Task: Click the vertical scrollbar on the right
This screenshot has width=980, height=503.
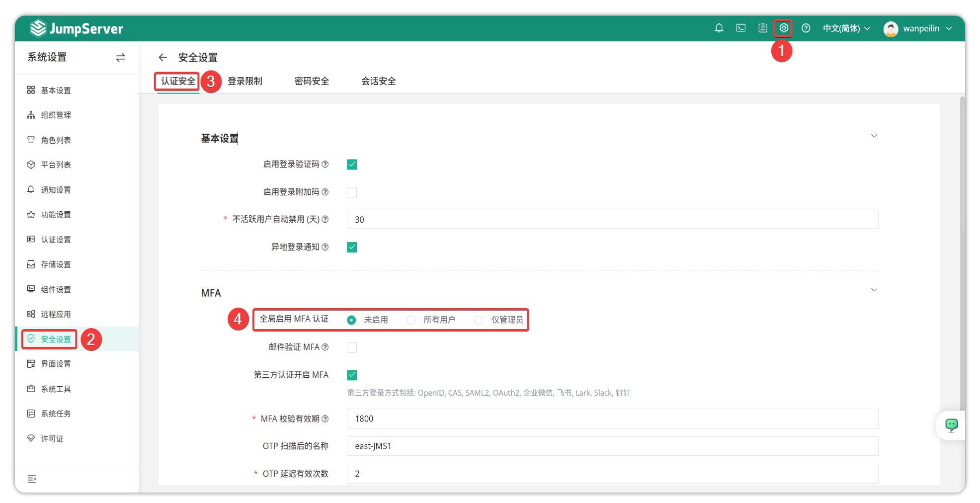Action: [x=962, y=249]
